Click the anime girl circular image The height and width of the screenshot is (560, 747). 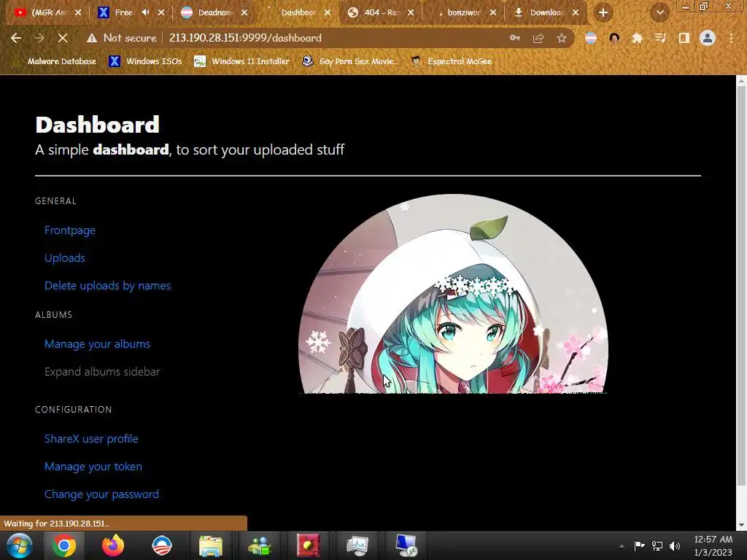coord(453,294)
